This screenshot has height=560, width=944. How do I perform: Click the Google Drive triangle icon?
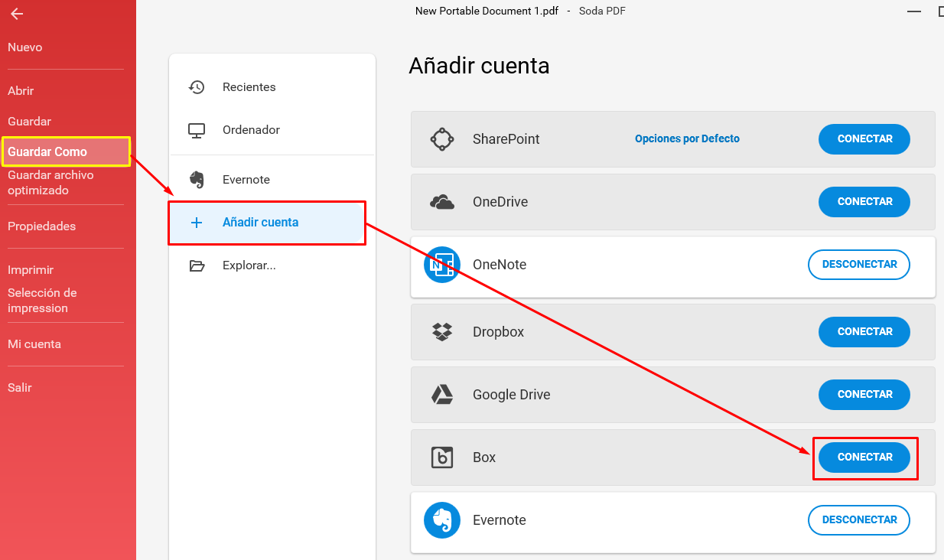442,395
